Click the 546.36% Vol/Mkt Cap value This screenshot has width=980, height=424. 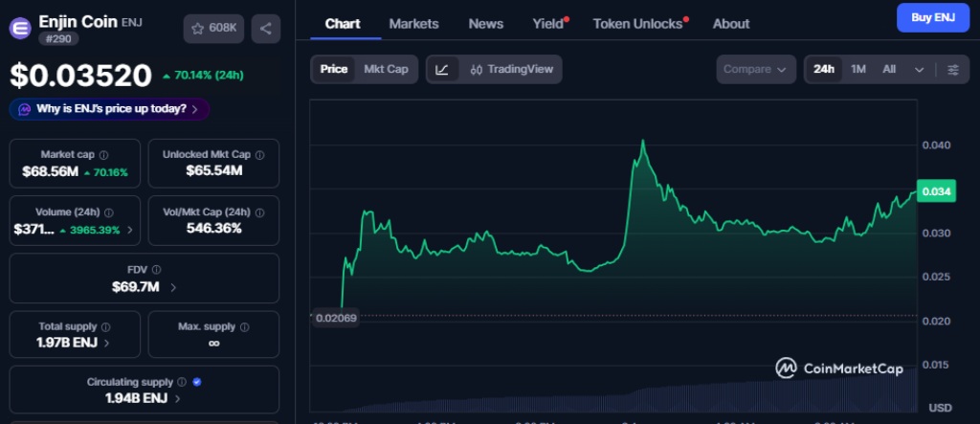pyautogui.click(x=213, y=228)
